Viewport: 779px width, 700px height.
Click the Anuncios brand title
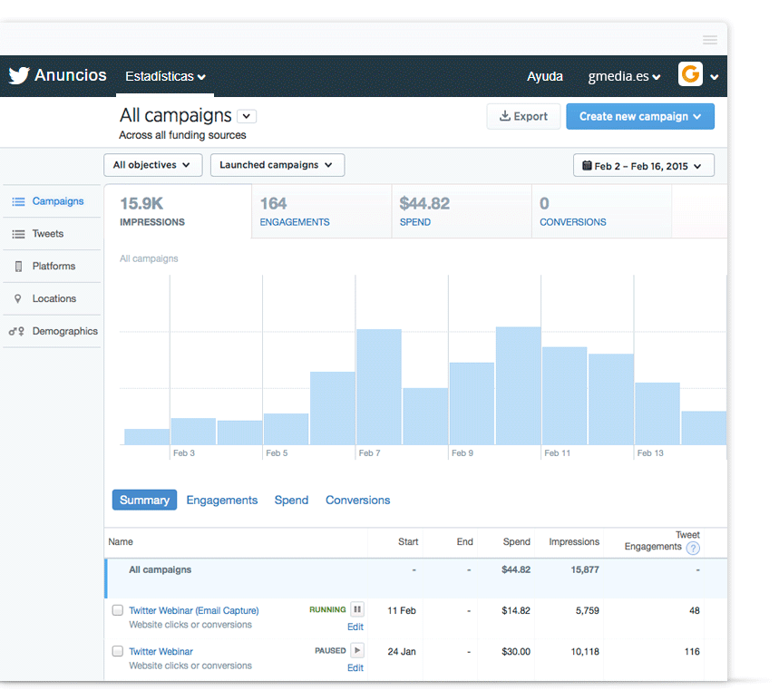[70, 75]
